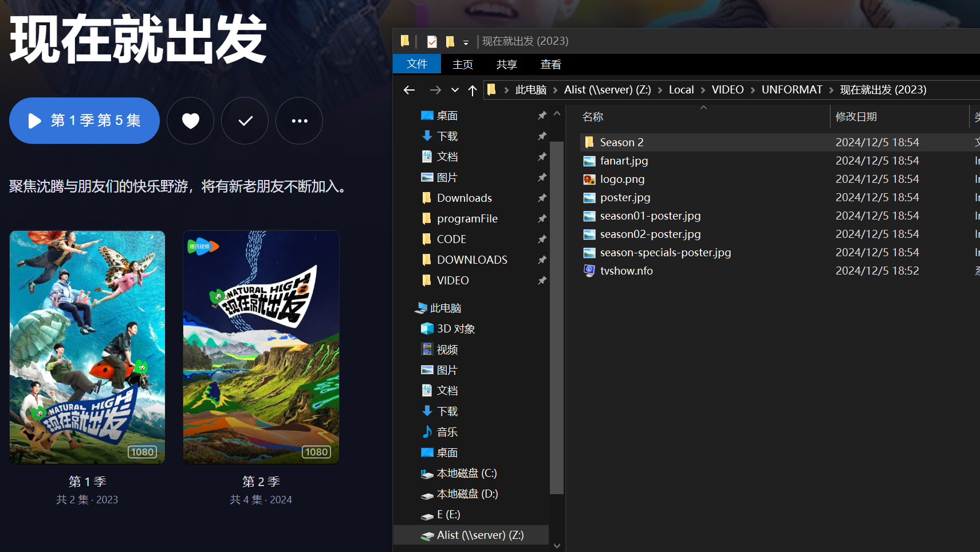Image resolution: width=980 pixels, height=552 pixels.
Task: Toggle the watched checkmark button
Action: tap(245, 120)
